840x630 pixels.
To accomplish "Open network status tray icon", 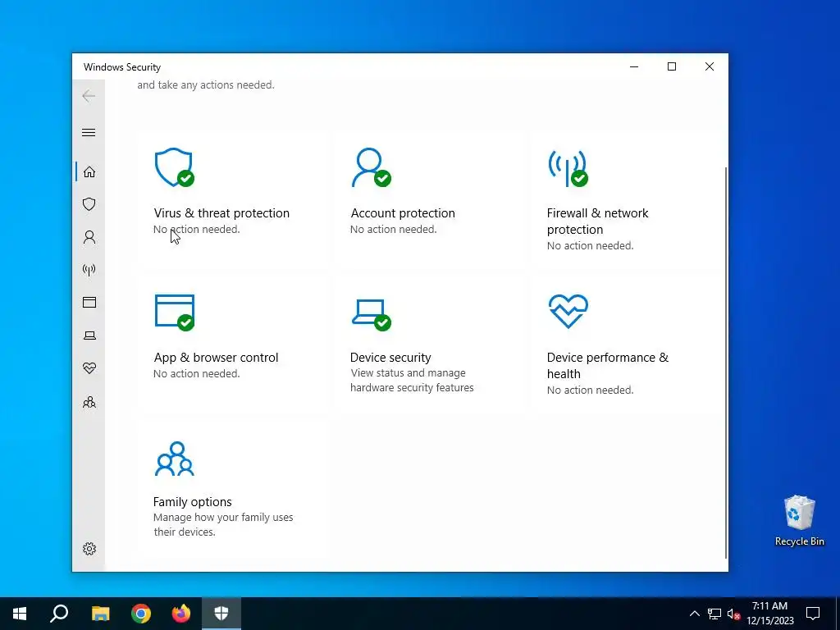I will (714, 614).
